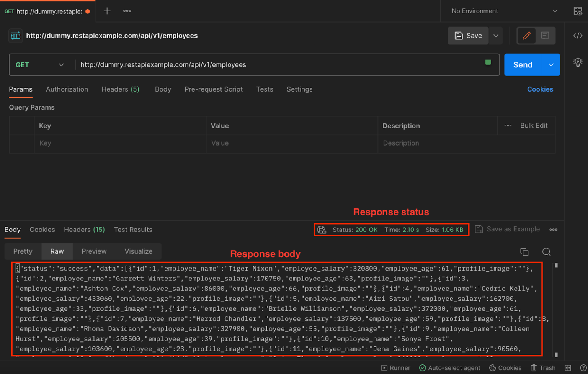Expand the Send button dropdown arrow
Image resolution: width=588 pixels, height=374 pixels.
551,65
